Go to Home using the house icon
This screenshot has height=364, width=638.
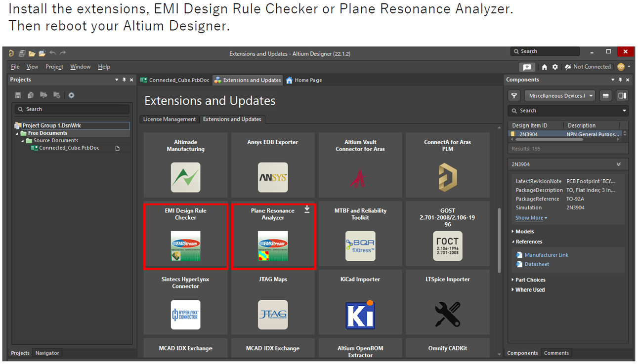click(x=544, y=67)
